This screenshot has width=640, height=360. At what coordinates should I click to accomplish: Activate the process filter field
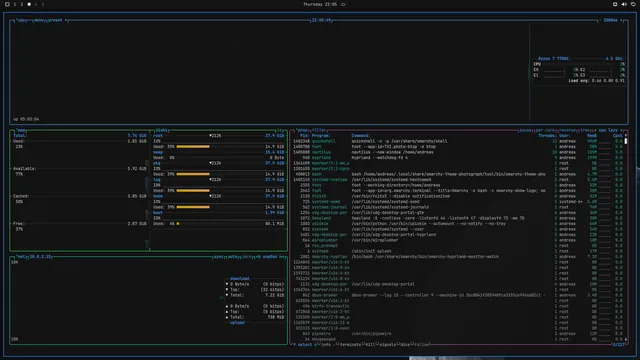(319, 130)
